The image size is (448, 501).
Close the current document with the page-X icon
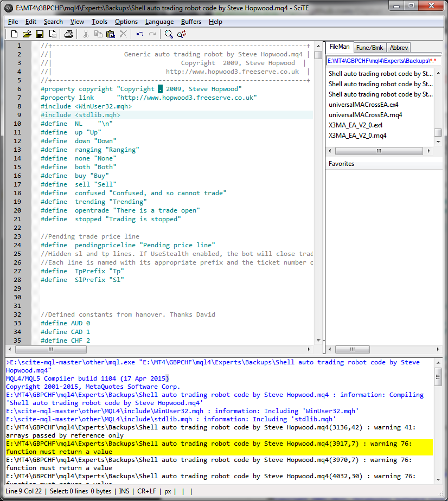point(53,34)
